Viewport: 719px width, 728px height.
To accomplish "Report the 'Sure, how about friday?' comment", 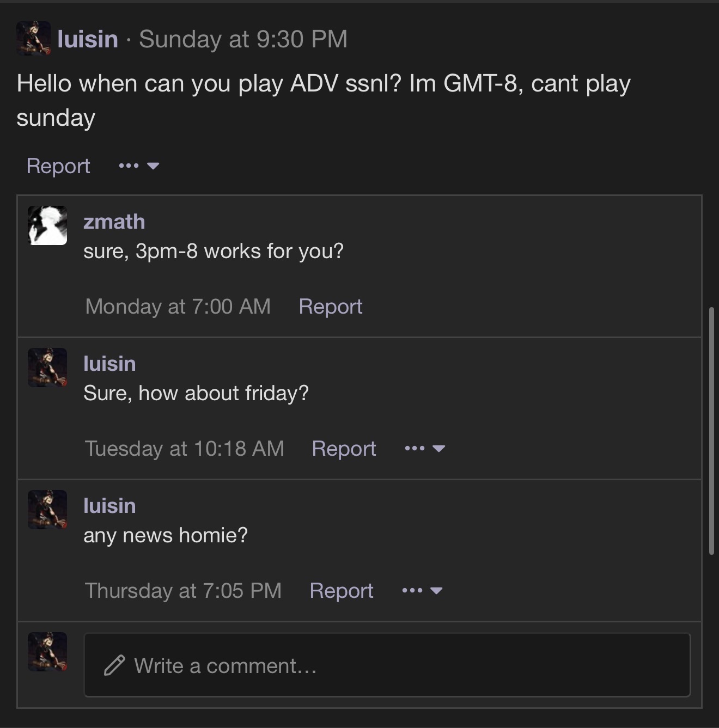I will click(x=344, y=449).
